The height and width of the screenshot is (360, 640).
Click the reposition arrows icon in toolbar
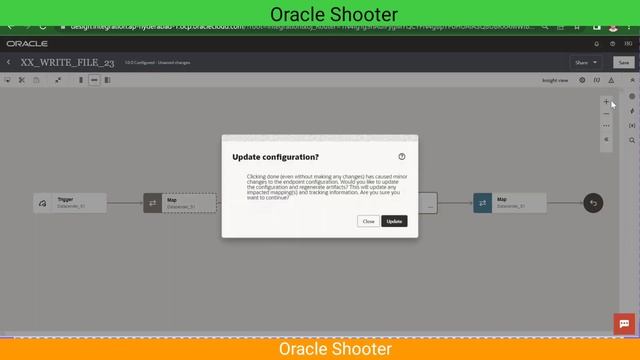58,80
